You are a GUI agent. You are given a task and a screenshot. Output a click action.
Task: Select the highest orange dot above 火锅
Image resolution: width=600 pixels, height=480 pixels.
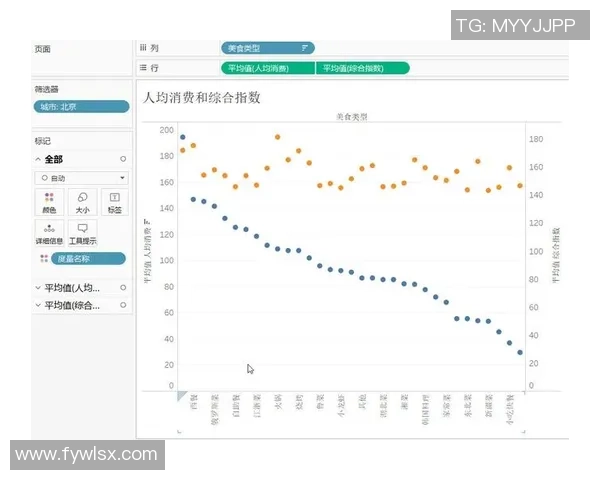coord(278,137)
